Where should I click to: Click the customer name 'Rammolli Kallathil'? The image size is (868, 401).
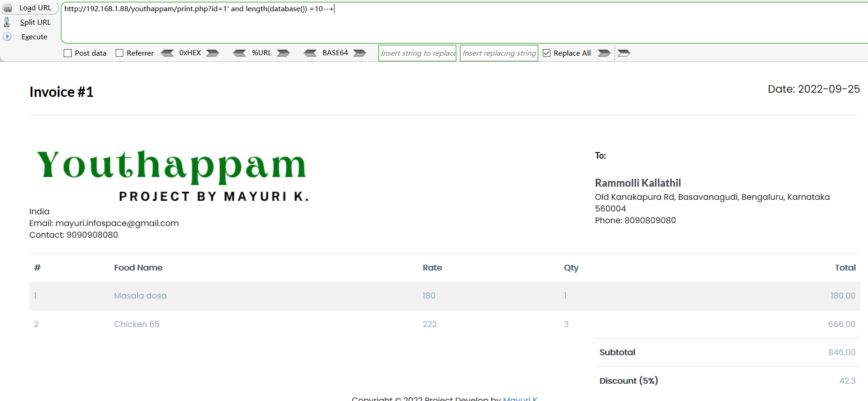[638, 183]
